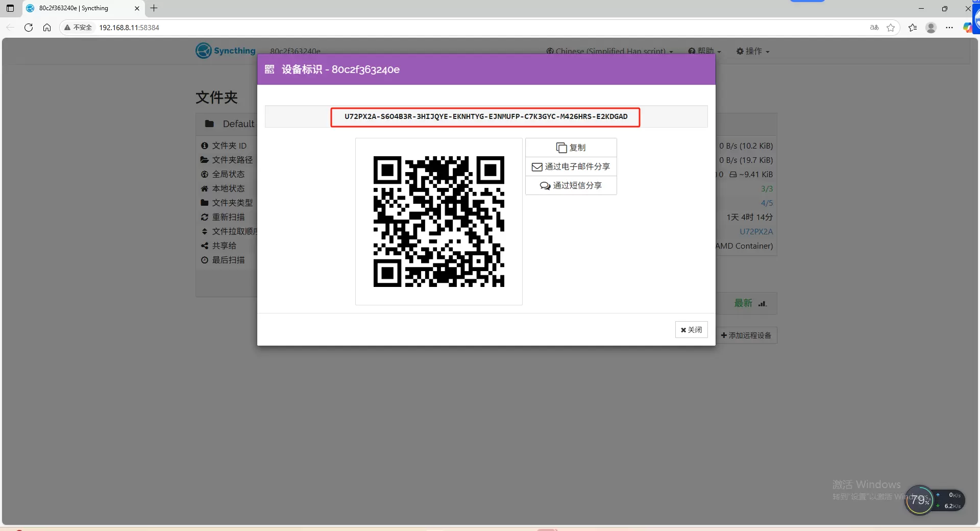980x531 pixels.
Task: Open the browser favorites list icon
Action: [913, 28]
